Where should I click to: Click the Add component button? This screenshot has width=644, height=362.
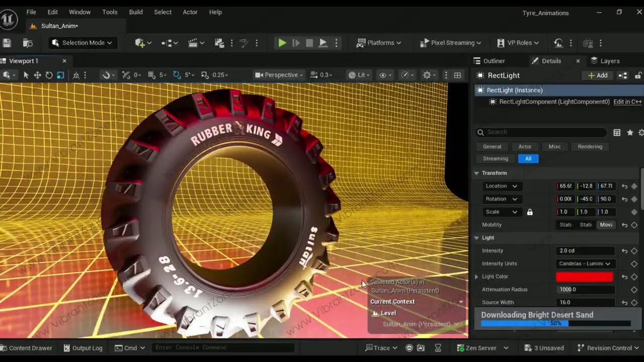[598, 75]
